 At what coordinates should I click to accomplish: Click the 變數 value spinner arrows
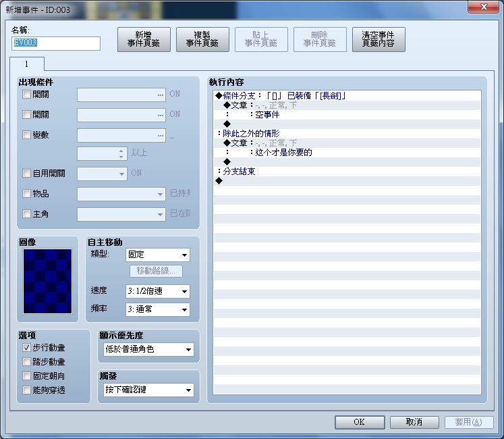point(121,153)
